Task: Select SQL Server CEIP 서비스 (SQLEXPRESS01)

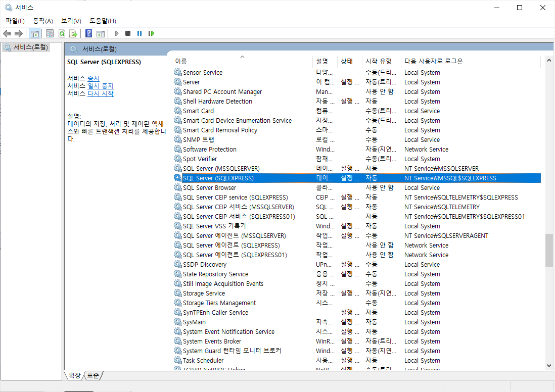Action: click(357, 216)
